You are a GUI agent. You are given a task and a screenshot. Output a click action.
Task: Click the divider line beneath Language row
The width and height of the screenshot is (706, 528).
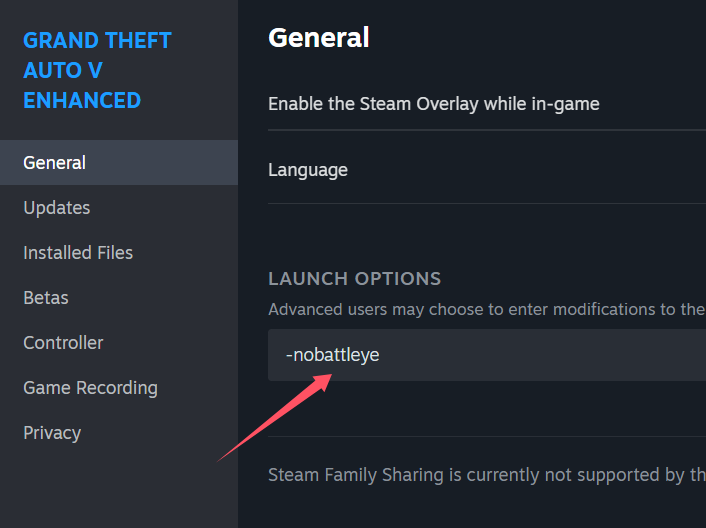click(487, 203)
